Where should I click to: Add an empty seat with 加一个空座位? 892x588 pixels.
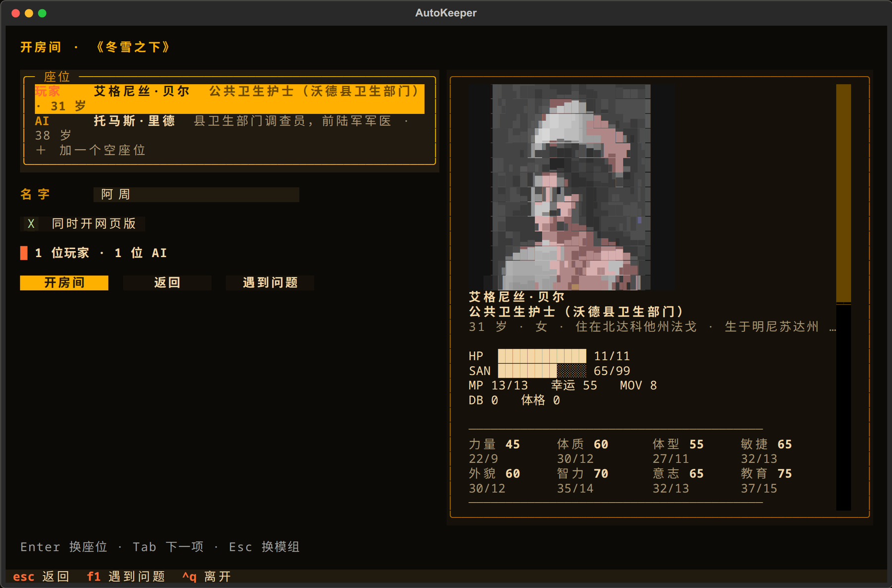tap(91, 150)
